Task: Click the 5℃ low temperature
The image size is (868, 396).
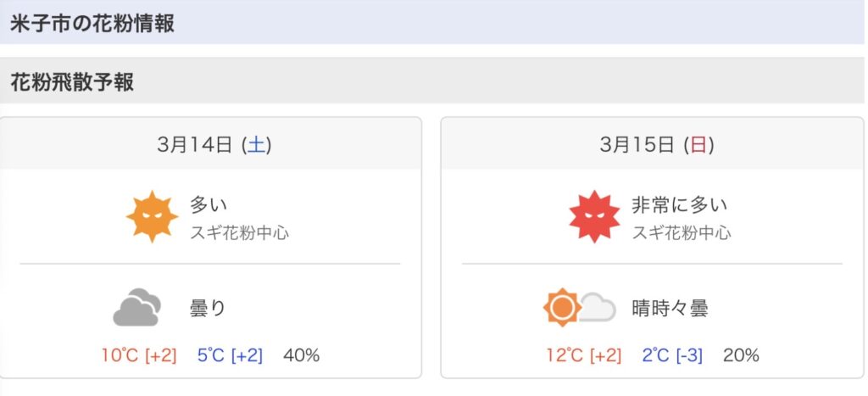Action: [209, 355]
